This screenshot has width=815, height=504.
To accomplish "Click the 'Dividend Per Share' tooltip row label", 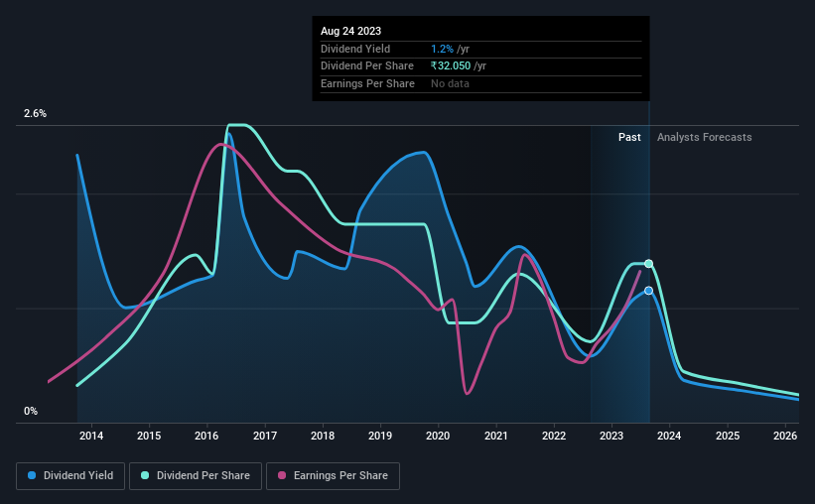I will [367, 66].
